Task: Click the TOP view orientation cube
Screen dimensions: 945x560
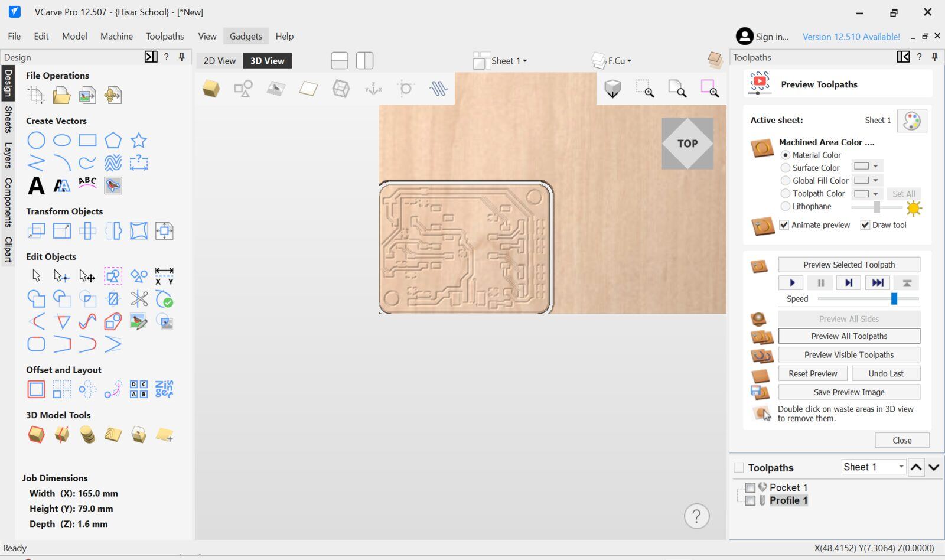Action: pos(687,144)
